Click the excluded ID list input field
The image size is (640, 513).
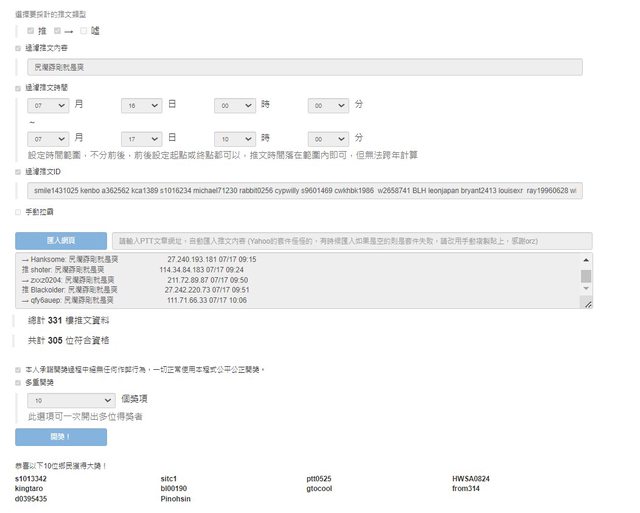point(305,190)
